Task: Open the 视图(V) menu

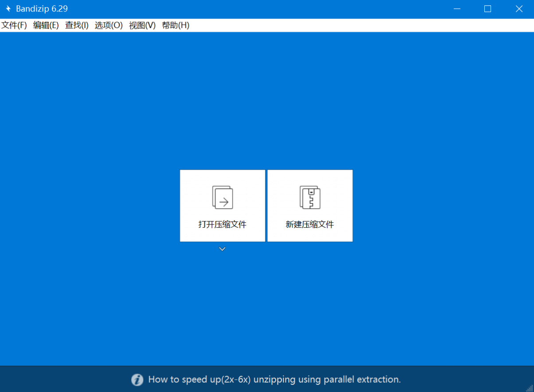Action: [142, 25]
